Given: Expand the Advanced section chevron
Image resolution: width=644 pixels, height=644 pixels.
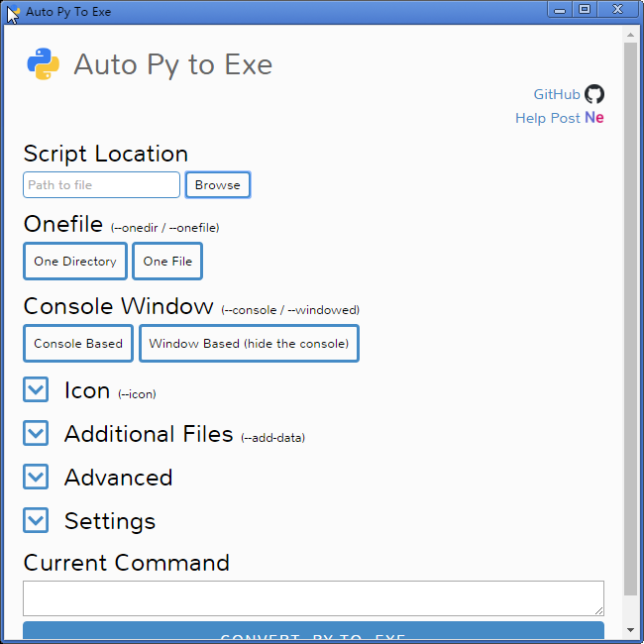Looking at the screenshot, I should (36, 477).
